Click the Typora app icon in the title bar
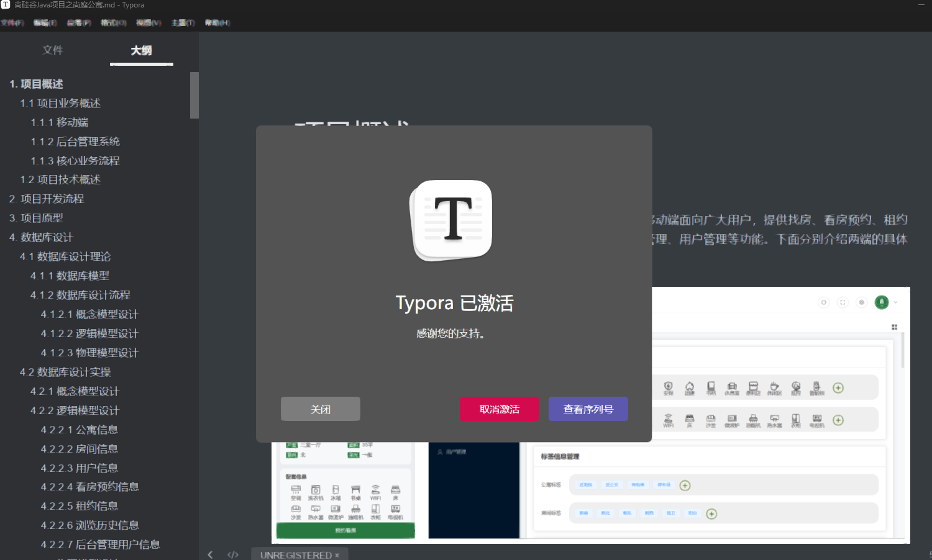This screenshot has height=560, width=932. [x=5, y=5]
